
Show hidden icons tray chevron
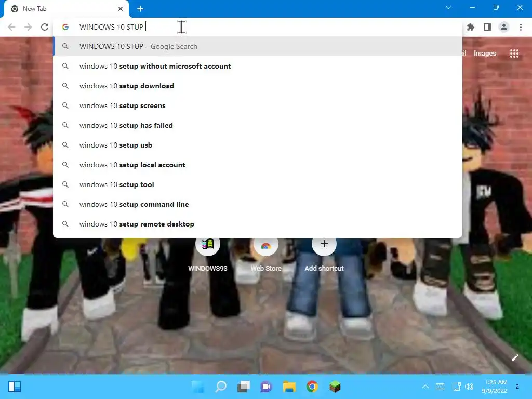425,387
